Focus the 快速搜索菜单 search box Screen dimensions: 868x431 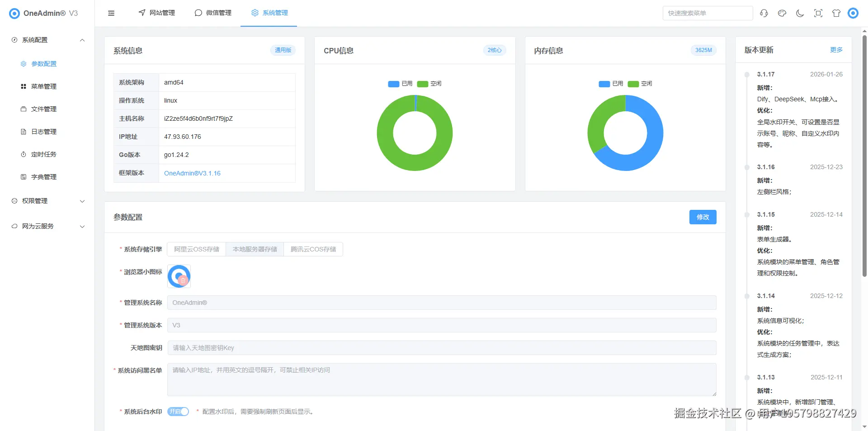click(708, 13)
